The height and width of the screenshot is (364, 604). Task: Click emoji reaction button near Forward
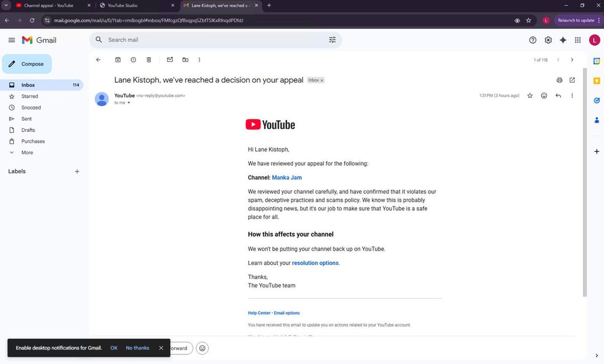pyautogui.click(x=202, y=348)
